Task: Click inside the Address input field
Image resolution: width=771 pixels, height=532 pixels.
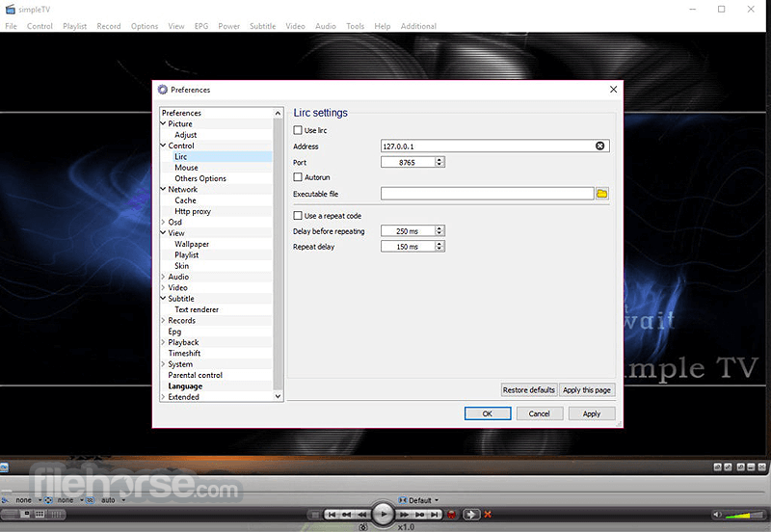Action: coord(495,146)
